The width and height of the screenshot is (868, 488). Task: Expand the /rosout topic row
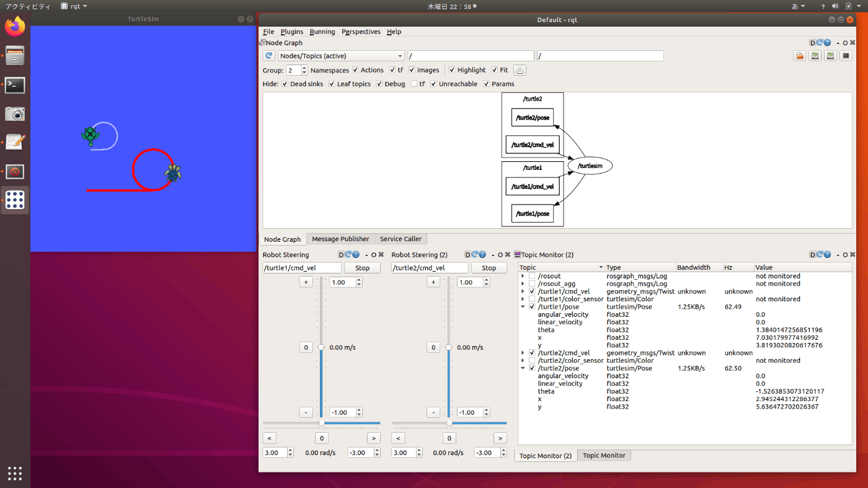[523, 276]
